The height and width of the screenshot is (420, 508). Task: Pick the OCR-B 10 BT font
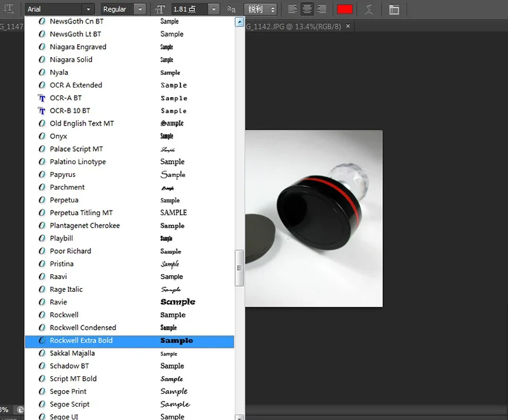(x=130, y=110)
